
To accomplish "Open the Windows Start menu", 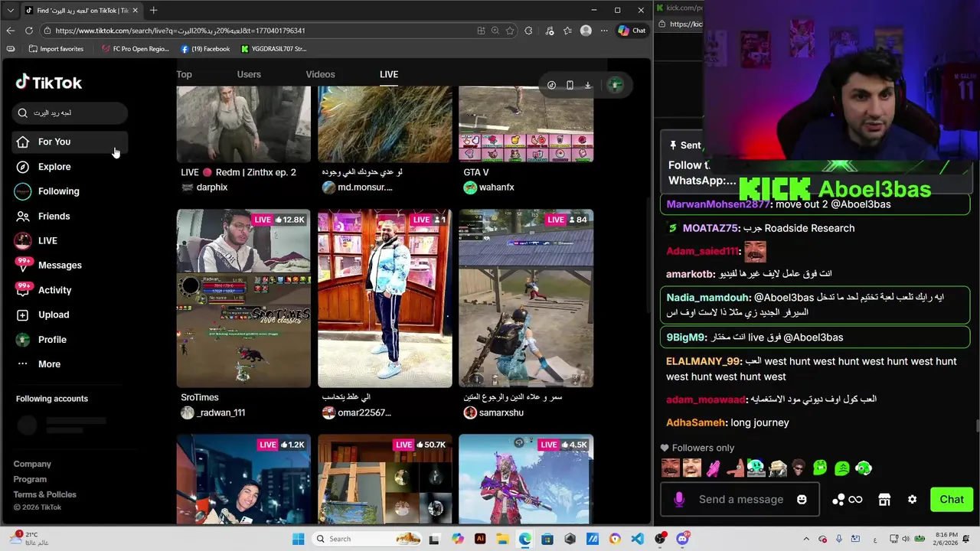I will (298, 539).
